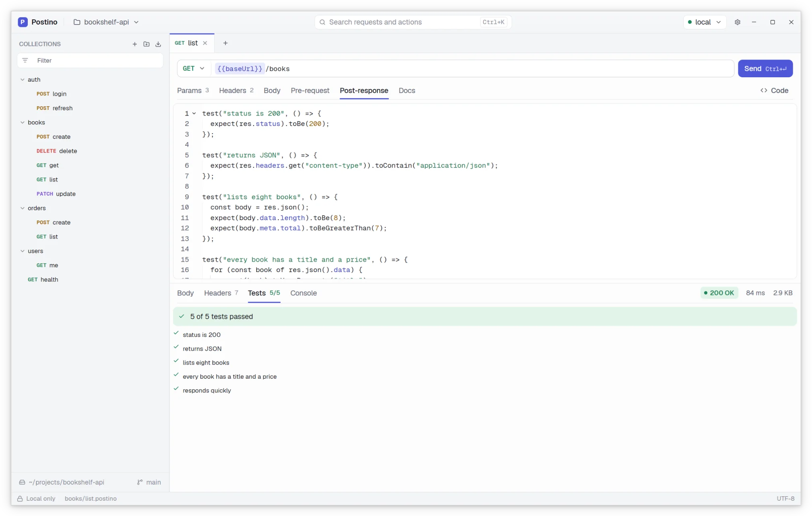Click 'lists eight books' test result
Image resolution: width=812 pixels, height=516 pixels.
pos(206,363)
